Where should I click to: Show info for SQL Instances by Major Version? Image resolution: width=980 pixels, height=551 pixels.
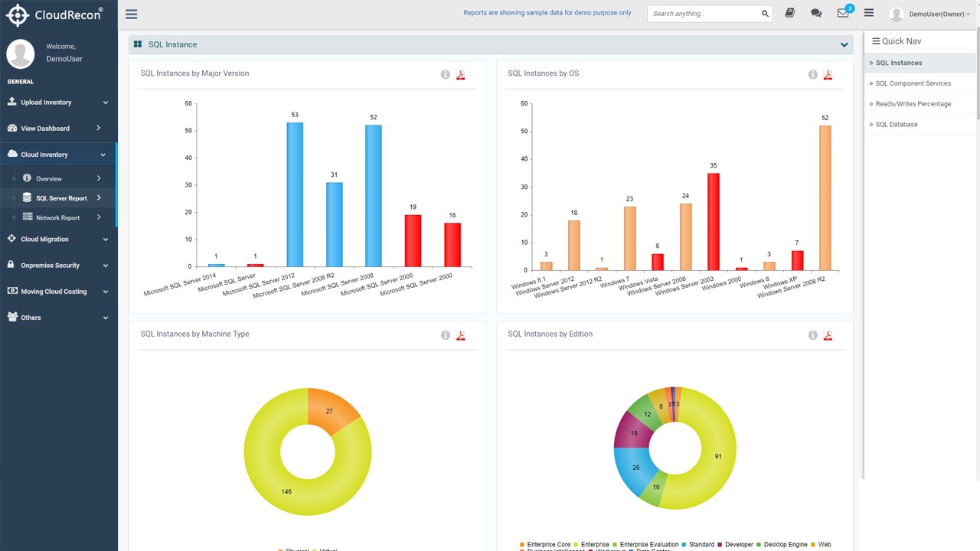point(445,74)
